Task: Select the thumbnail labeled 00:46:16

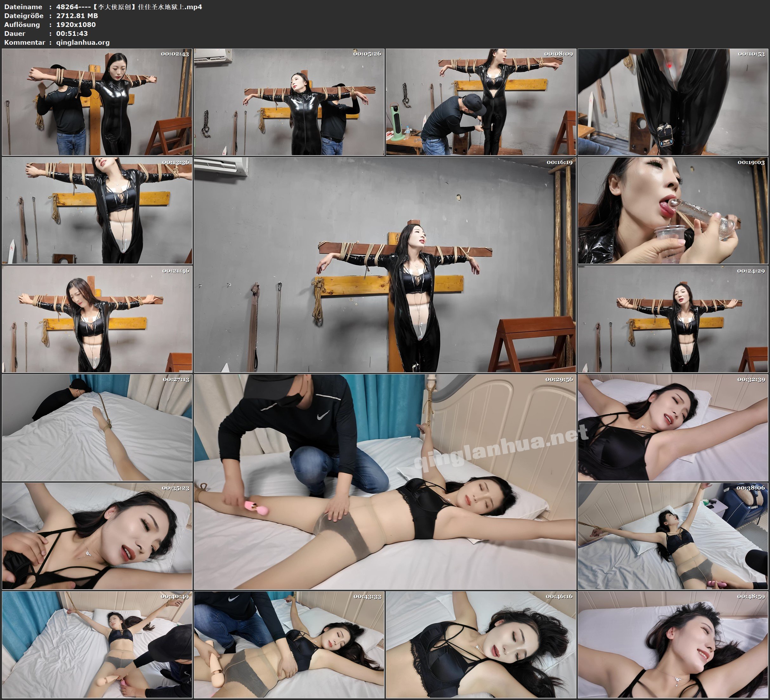Action: pyautogui.click(x=481, y=644)
